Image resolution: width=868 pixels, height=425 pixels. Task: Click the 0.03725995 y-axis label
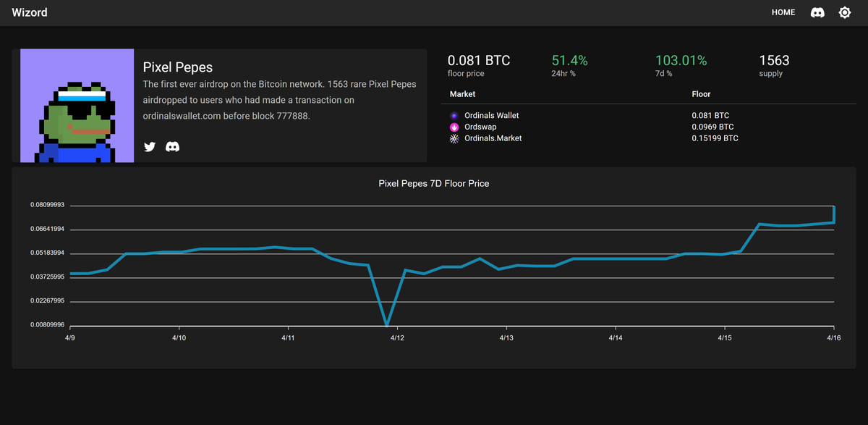[47, 277]
